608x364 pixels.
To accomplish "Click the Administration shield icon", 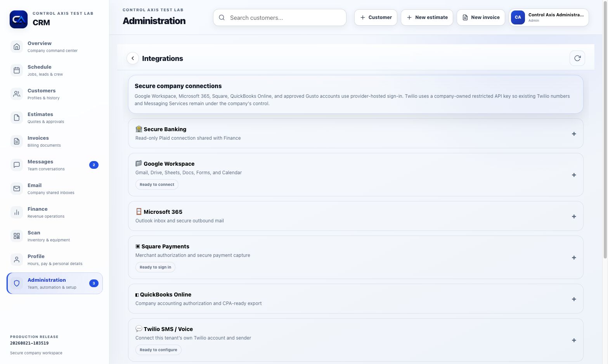I will (x=17, y=283).
